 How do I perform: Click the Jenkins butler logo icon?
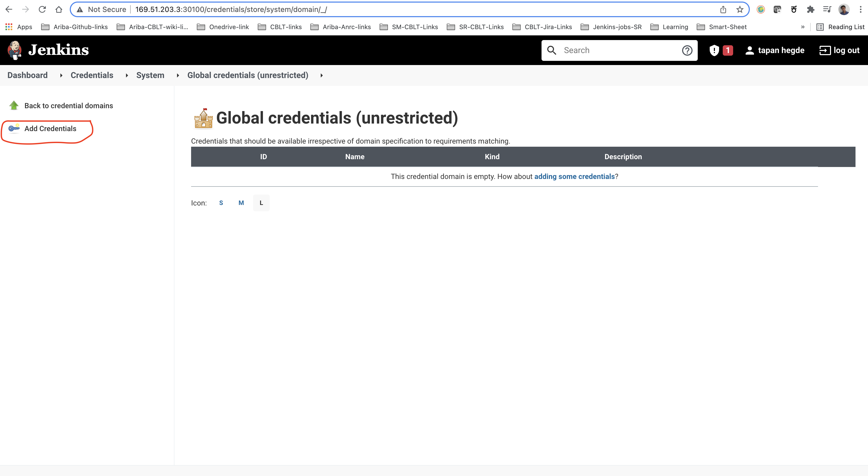click(x=15, y=50)
